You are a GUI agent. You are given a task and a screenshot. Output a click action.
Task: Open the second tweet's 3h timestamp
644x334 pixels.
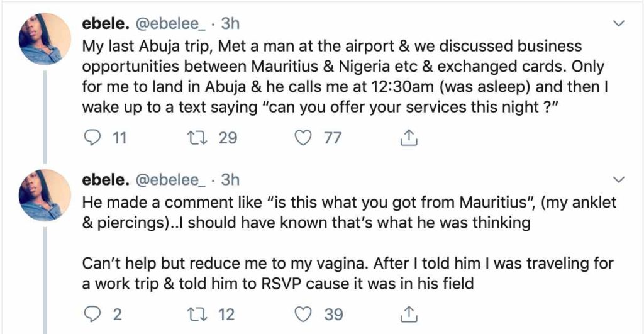point(230,181)
